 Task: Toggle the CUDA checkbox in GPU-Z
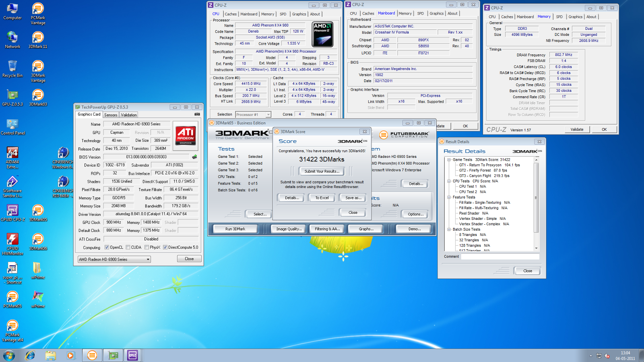(128, 247)
